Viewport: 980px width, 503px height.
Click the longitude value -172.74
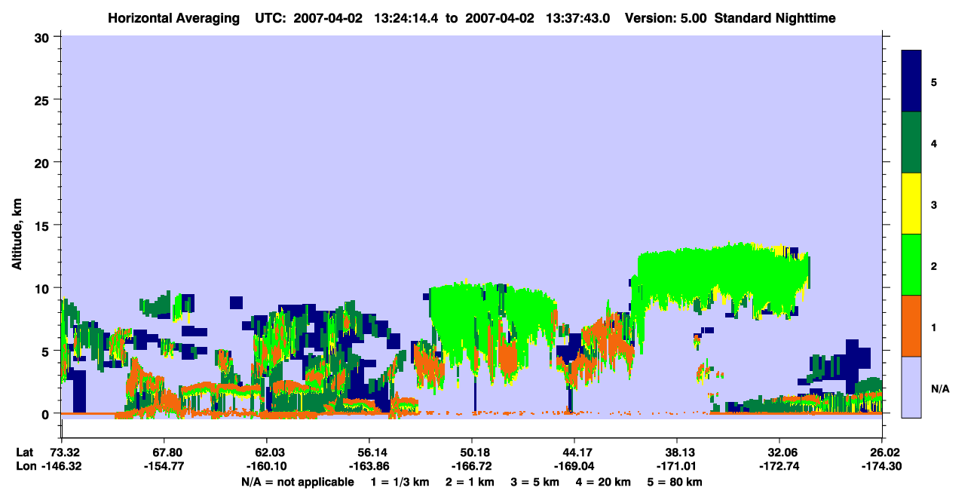(779, 466)
